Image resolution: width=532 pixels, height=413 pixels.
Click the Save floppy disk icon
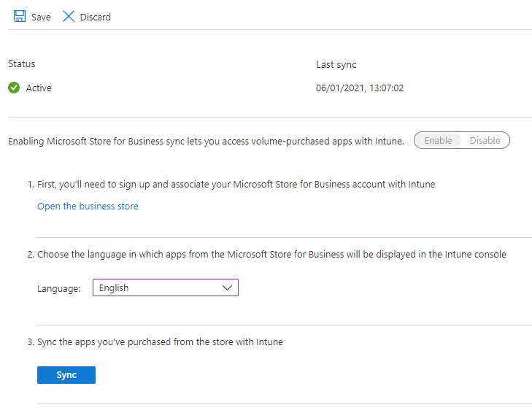20,16
